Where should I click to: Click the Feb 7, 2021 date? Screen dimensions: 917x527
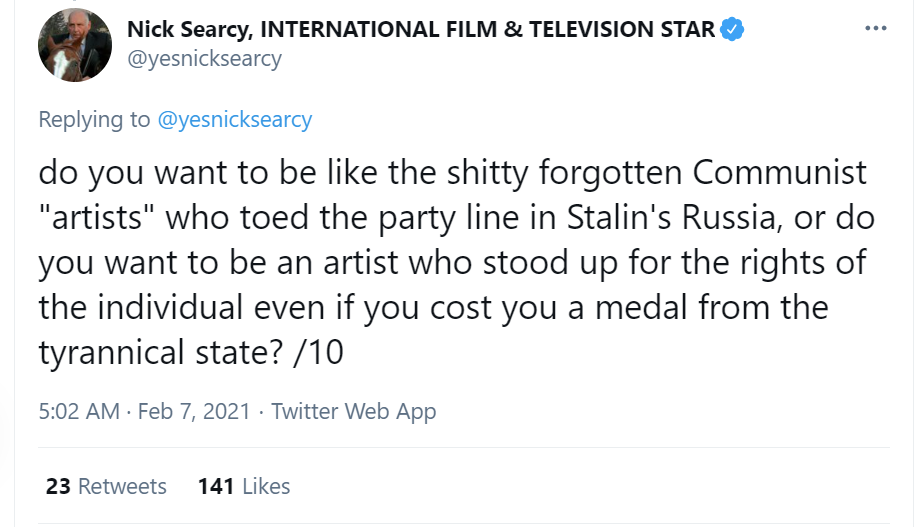click(192, 411)
